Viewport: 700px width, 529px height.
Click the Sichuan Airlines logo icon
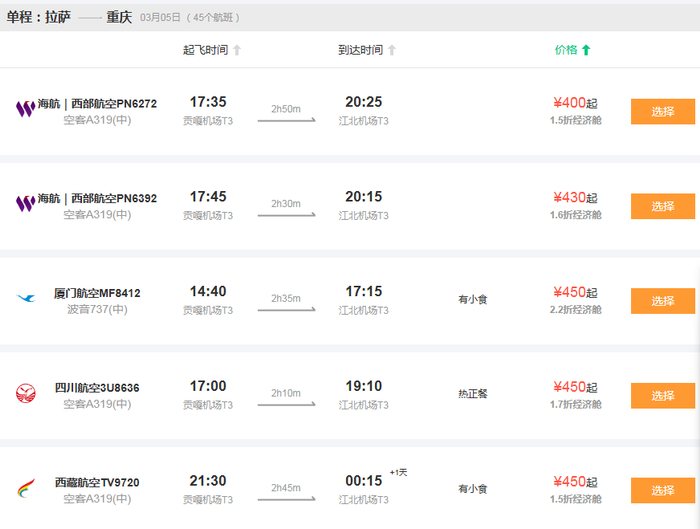pos(25,393)
